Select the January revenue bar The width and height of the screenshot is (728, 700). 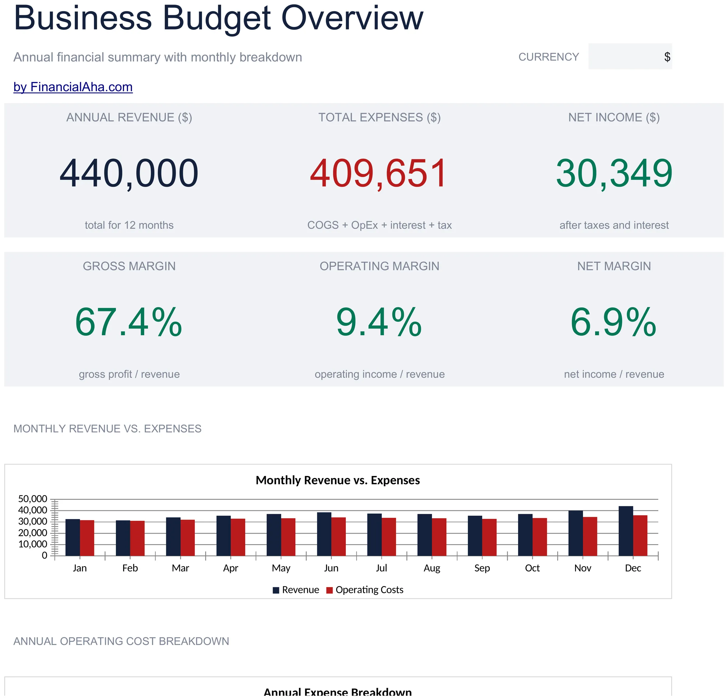[x=72, y=537]
